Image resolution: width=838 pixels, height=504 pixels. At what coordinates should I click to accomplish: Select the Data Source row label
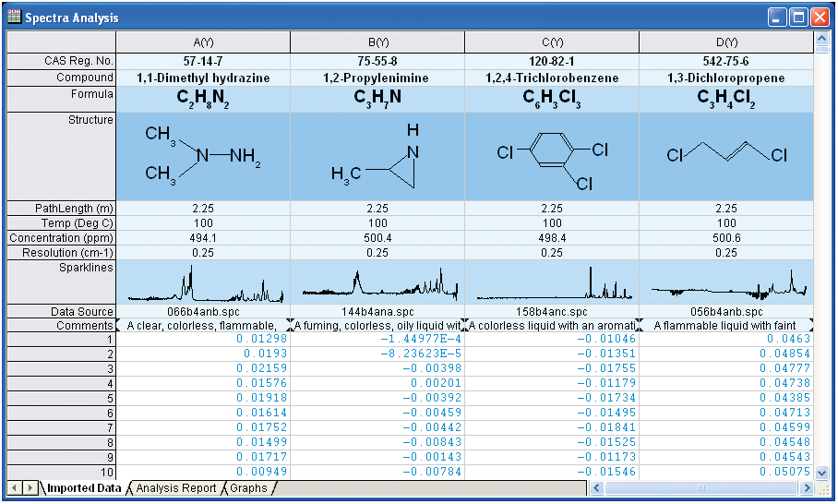click(x=62, y=312)
